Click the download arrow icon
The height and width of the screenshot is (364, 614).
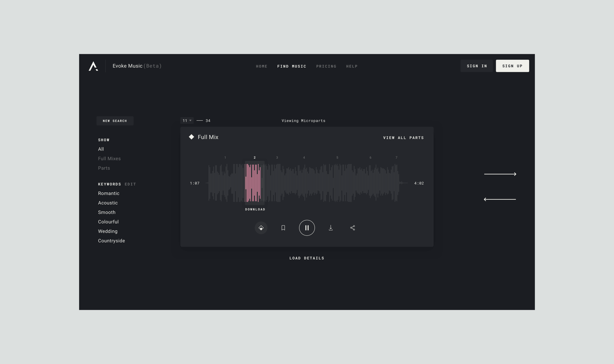coord(331,228)
